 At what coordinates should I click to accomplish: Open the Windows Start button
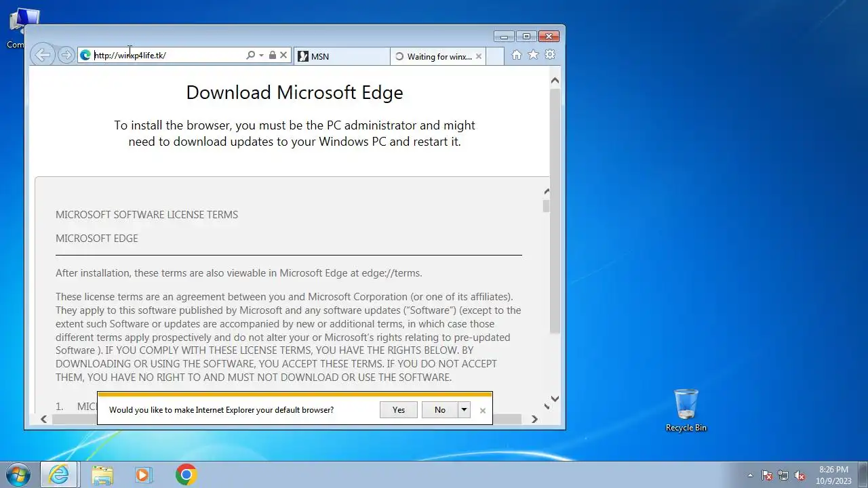18,474
